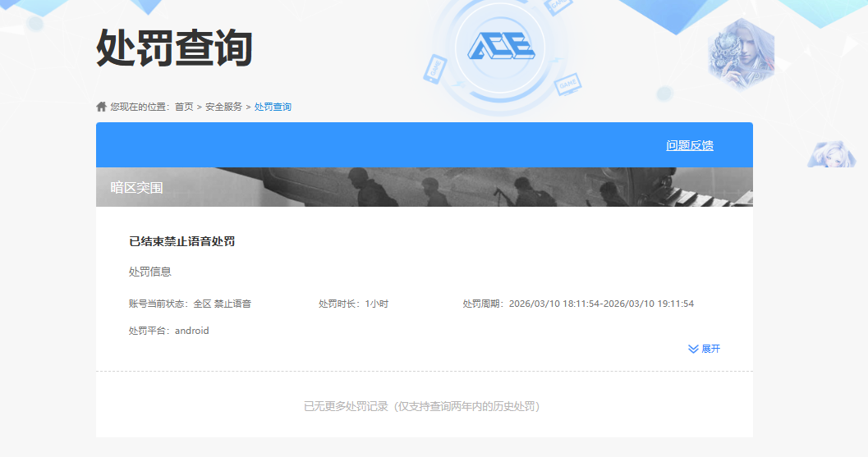The image size is (868, 457).
Task: Click the anime girl image at right edge
Action: point(831,153)
